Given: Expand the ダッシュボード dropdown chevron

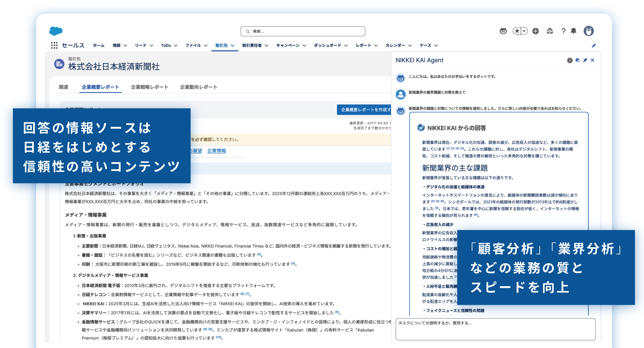Looking at the screenshot, I should pyautogui.click(x=346, y=45).
